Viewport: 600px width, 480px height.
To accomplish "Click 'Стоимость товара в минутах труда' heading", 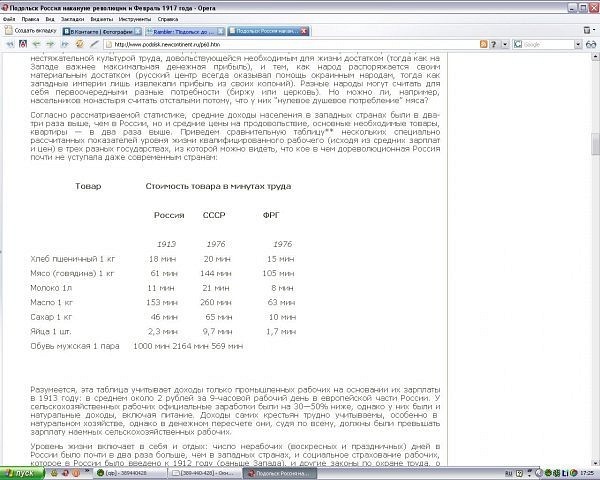I will pos(218,186).
